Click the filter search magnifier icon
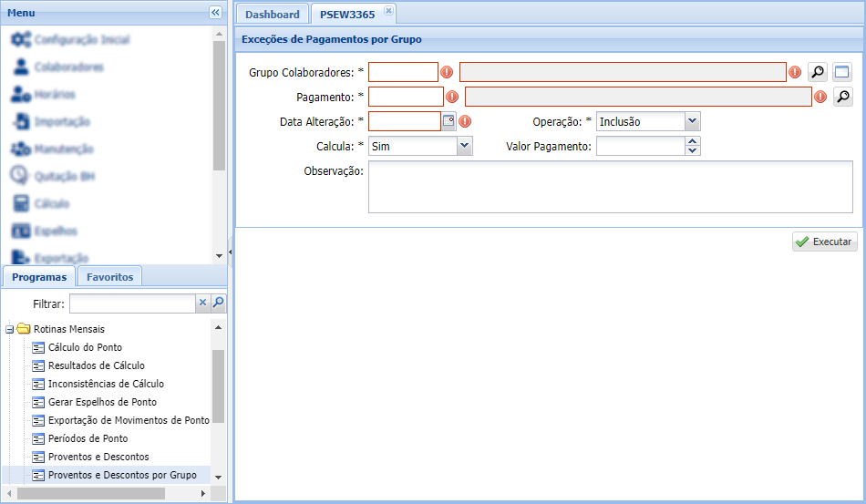This screenshot has width=866, height=504. pyautogui.click(x=219, y=303)
